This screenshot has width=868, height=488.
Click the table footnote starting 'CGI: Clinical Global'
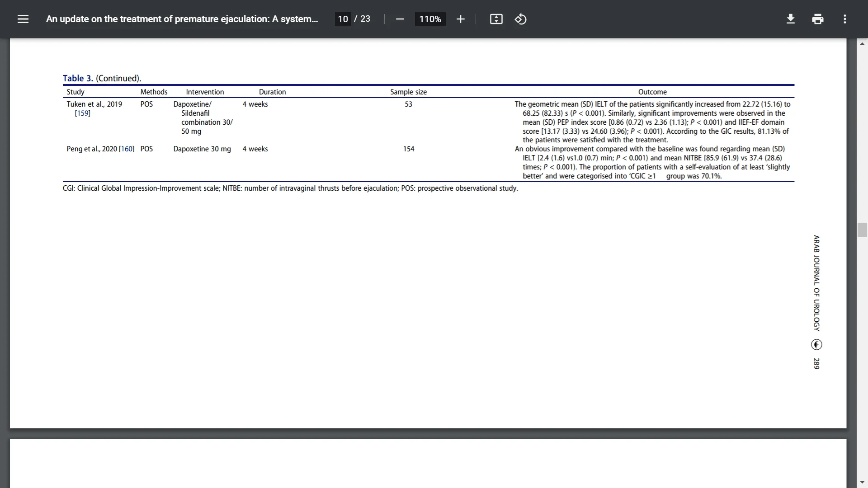pos(290,188)
